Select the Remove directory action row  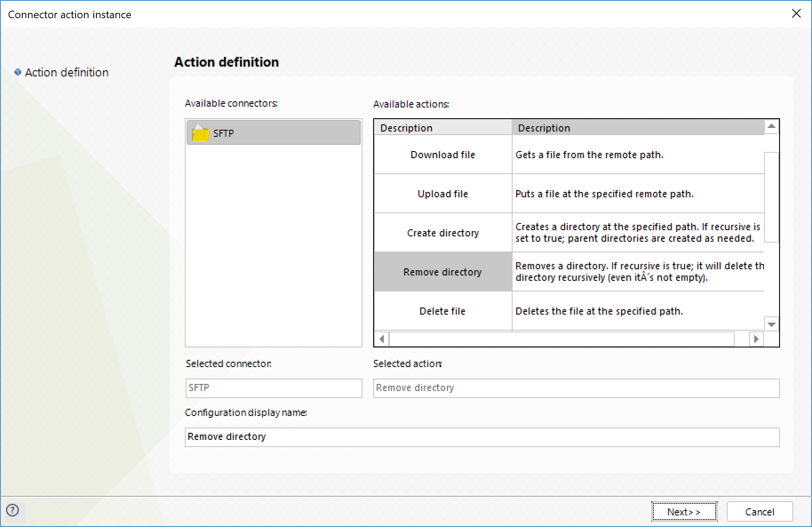point(443,272)
